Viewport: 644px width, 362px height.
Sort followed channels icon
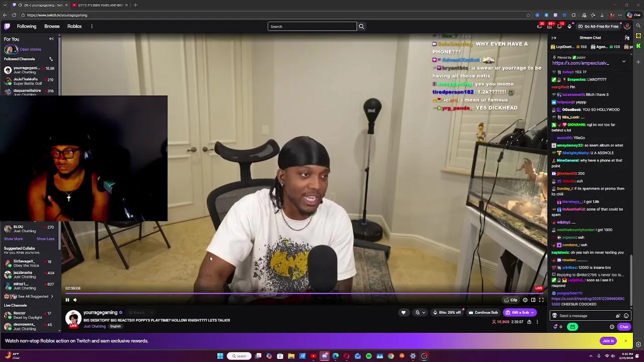51,59
